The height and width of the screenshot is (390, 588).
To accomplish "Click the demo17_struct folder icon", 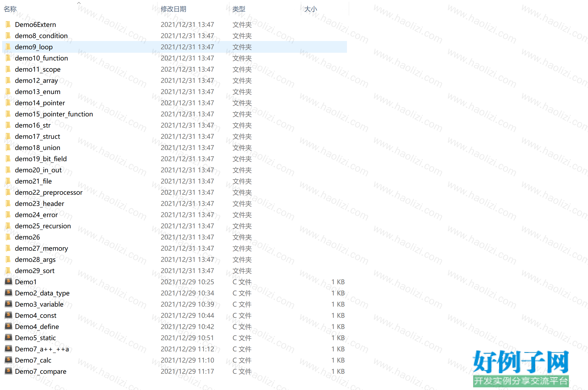I will 8,136.
